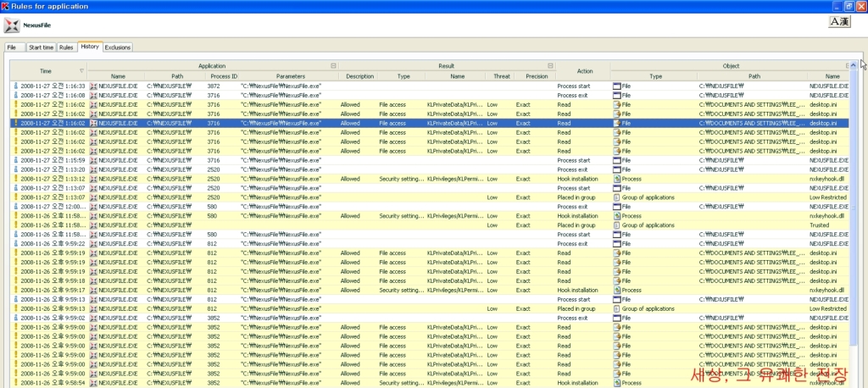This screenshot has height=388, width=868.
Task: Click 'Trusted' in Object Name column
Action: coord(819,225)
